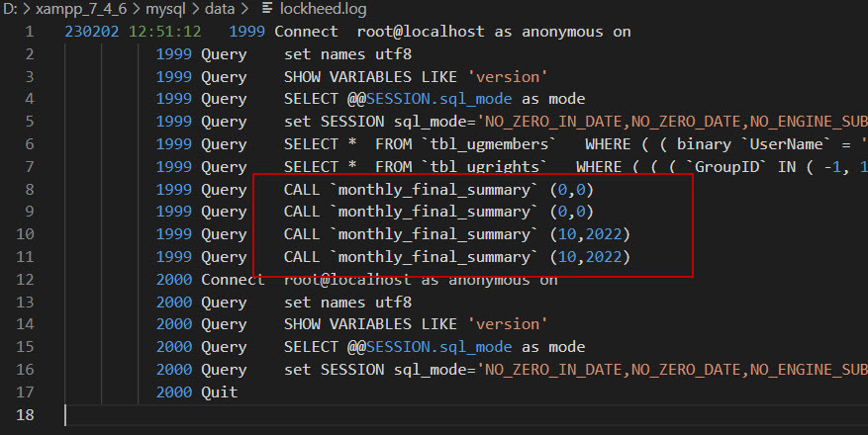
Task: Click line number 8 in the gutter
Action: tap(29, 190)
